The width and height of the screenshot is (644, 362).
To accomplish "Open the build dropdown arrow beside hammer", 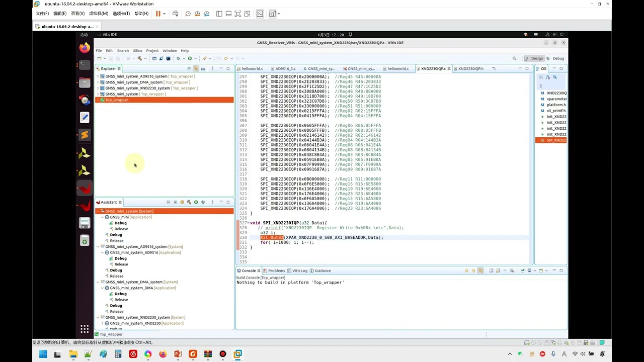I will pos(145,58).
